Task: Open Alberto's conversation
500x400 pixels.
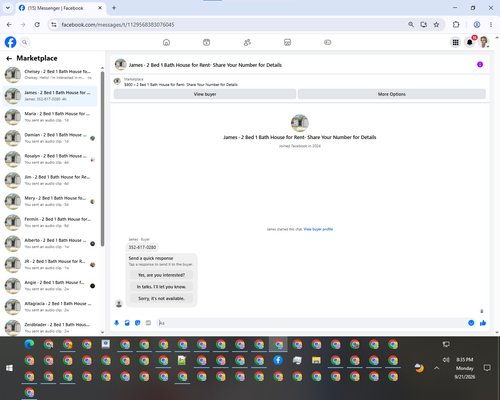Action: click(x=50, y=243)
